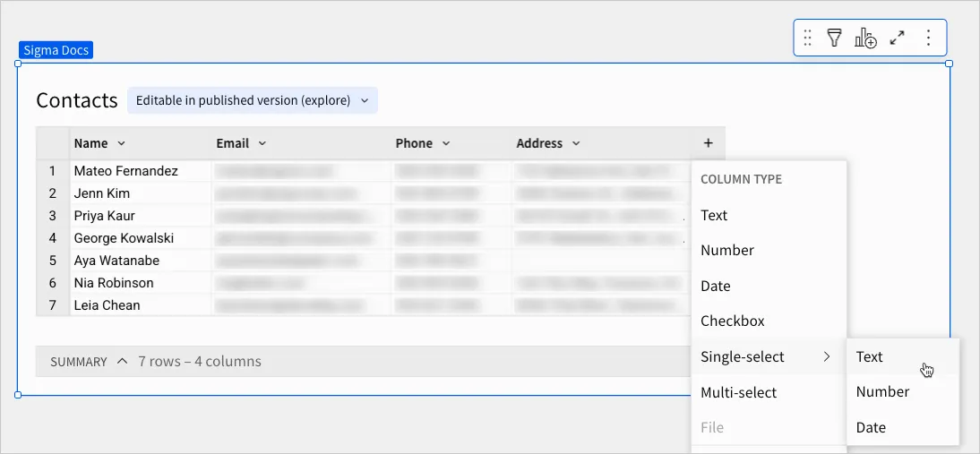This screenshot has height=454, width=980.
Task: Open the filter funnel icon
Action: coord(834,38)
